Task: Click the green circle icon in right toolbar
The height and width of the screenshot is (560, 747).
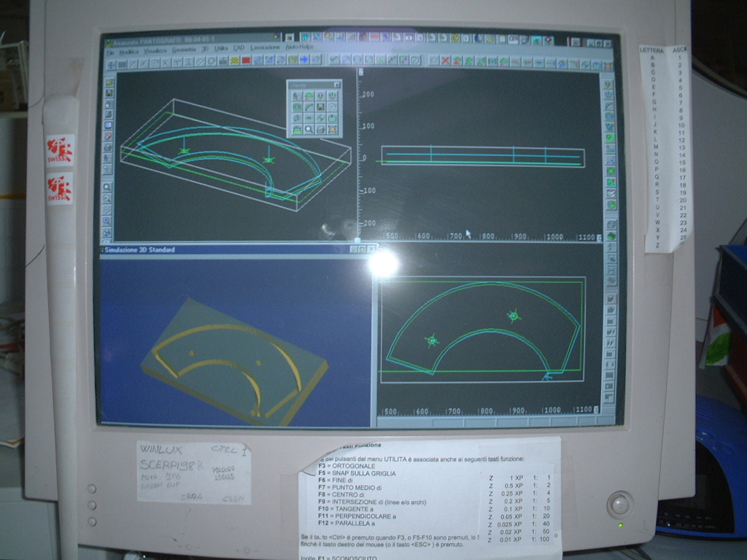Action: click(610, 137)
